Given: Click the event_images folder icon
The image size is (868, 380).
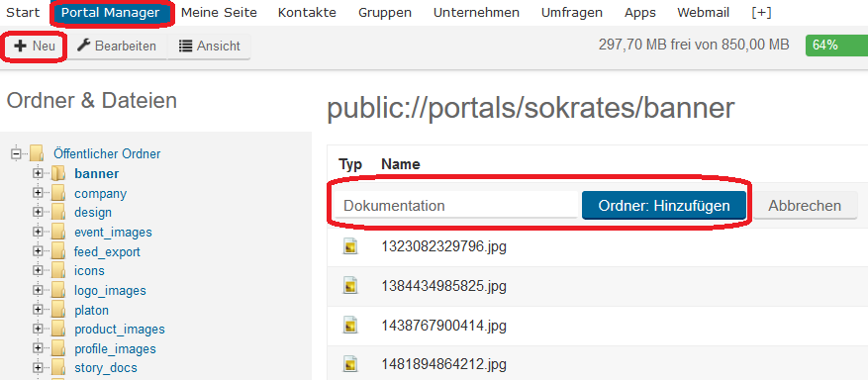Looking at the screenshot, I should click(x=58, y=232).
